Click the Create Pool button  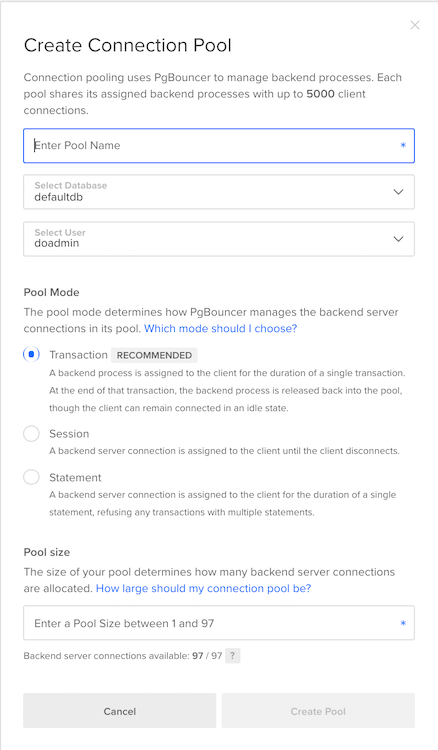tap(318, 711)
